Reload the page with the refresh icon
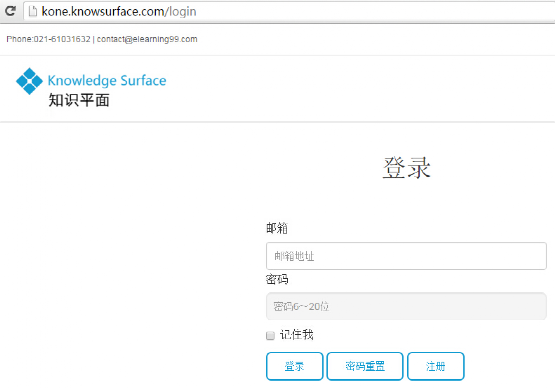The image size is (555, 390). pos(10,11)
